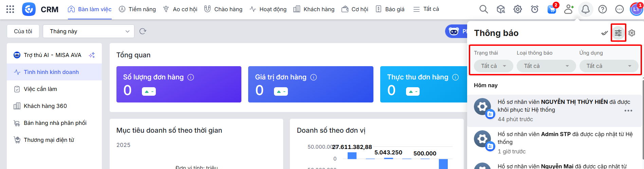Open the app launcher grid icon

(10, 9)
